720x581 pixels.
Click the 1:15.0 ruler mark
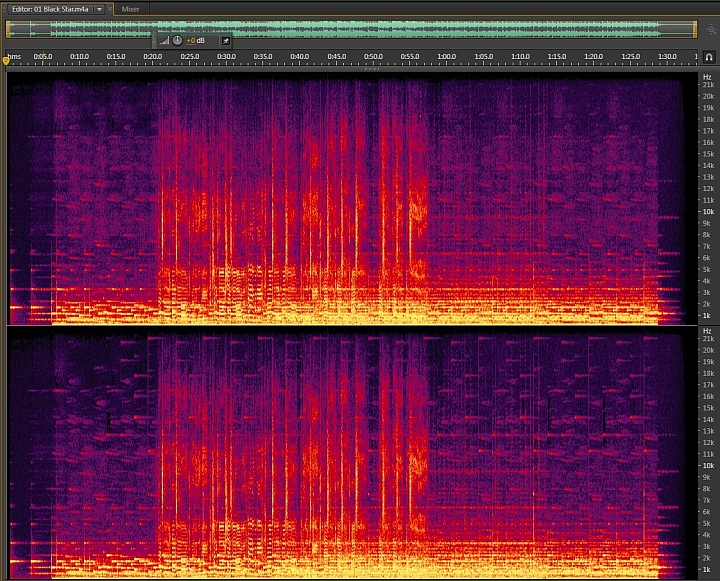pos(557,56)
